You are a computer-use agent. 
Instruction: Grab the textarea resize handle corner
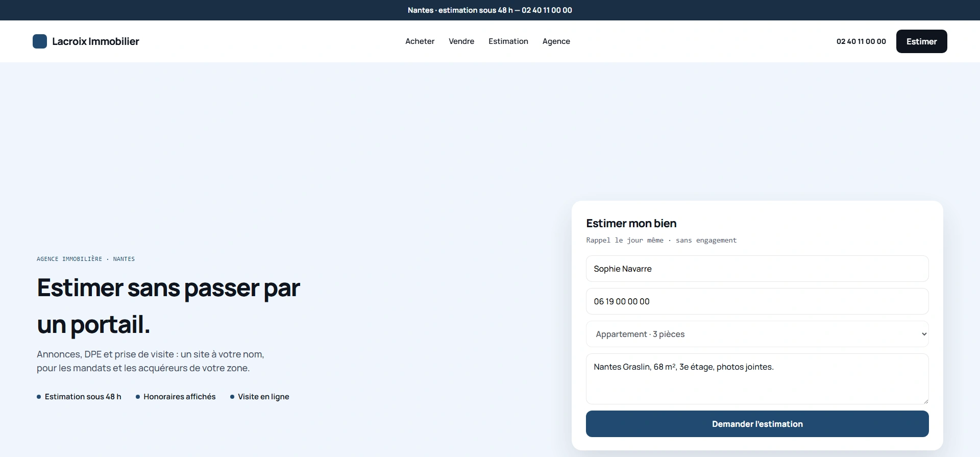coord(925,401)
